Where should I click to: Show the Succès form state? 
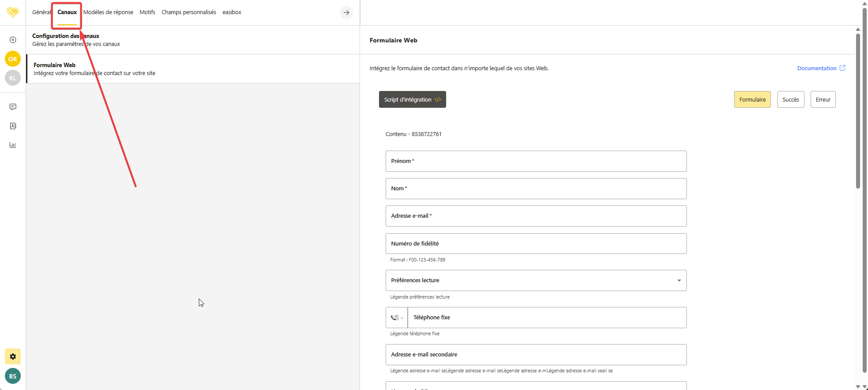[790, 99]
